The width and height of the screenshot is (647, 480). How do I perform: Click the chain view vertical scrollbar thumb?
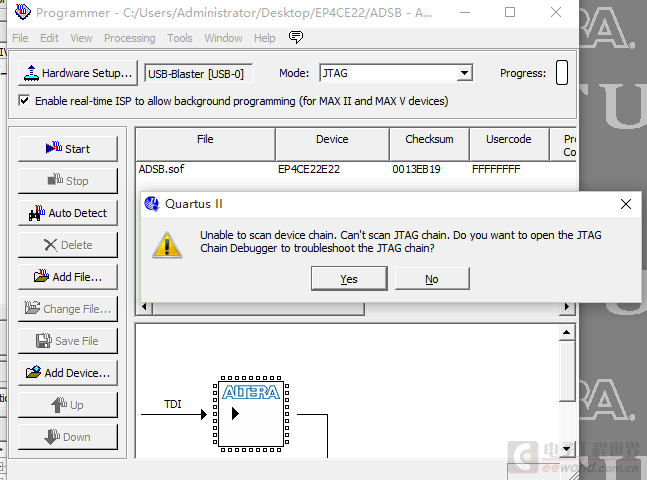(567, 371)
